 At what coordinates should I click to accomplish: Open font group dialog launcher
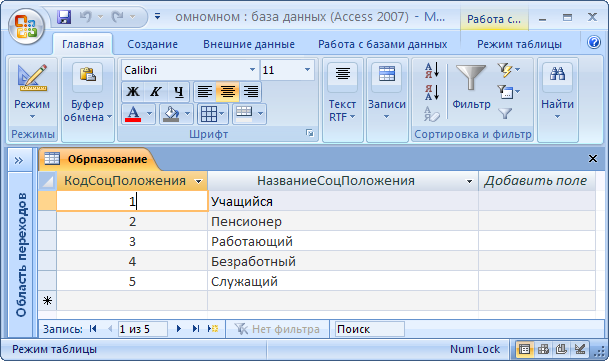click(310, 133)
